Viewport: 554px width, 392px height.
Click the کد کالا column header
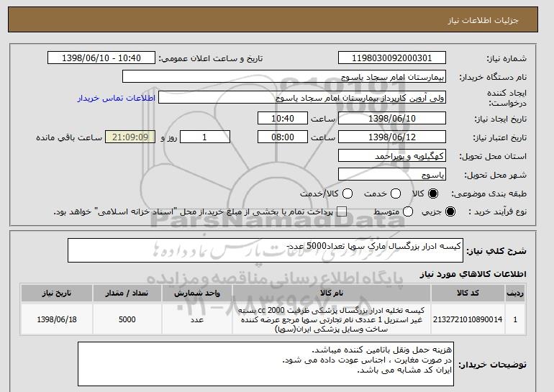click(x=468, y=293)
